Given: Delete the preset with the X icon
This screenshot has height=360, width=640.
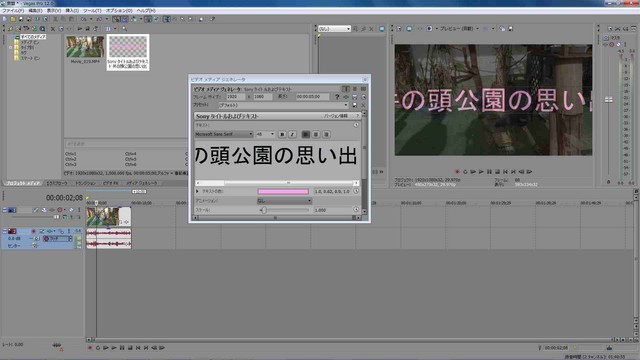Looking at the screenshot, I should 363,105.
